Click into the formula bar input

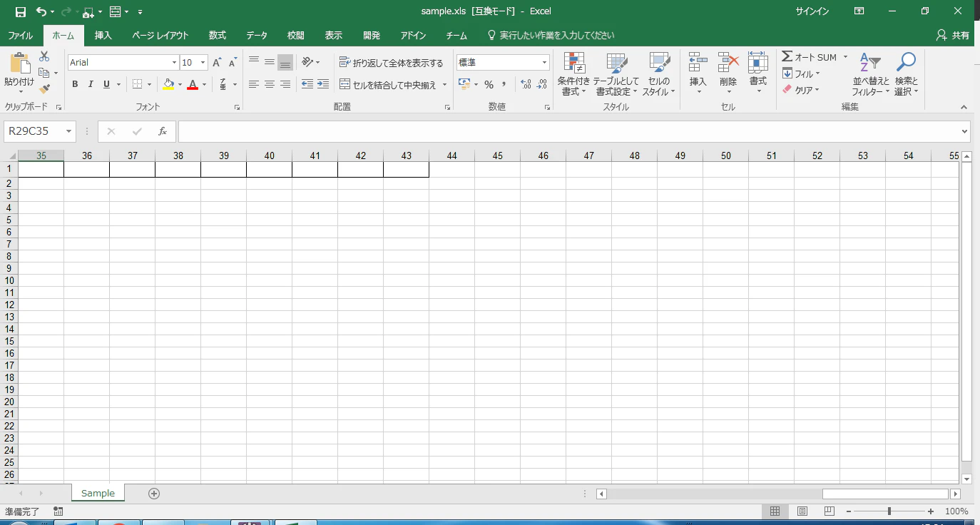(568, 131)
